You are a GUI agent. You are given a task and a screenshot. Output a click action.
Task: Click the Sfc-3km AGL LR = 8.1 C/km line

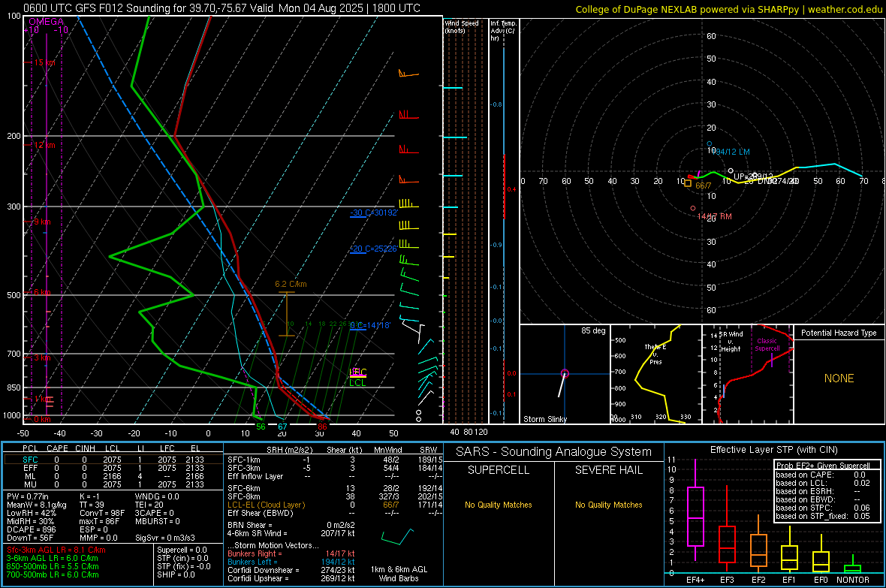click(x=56, y=550)
